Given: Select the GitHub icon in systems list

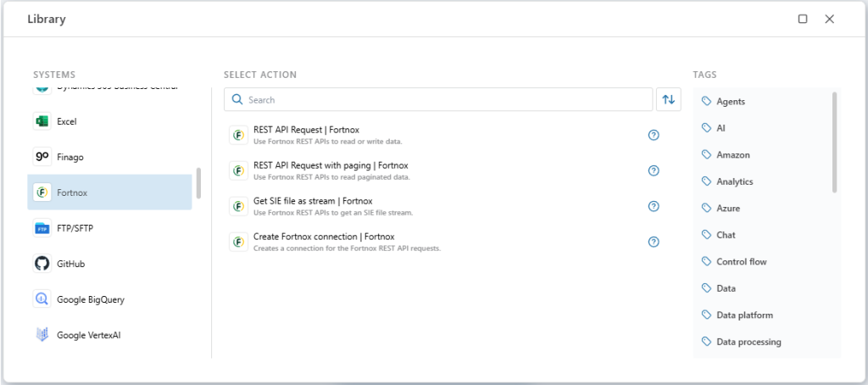Looking at the screenshot, I should [x=42, y=264].
